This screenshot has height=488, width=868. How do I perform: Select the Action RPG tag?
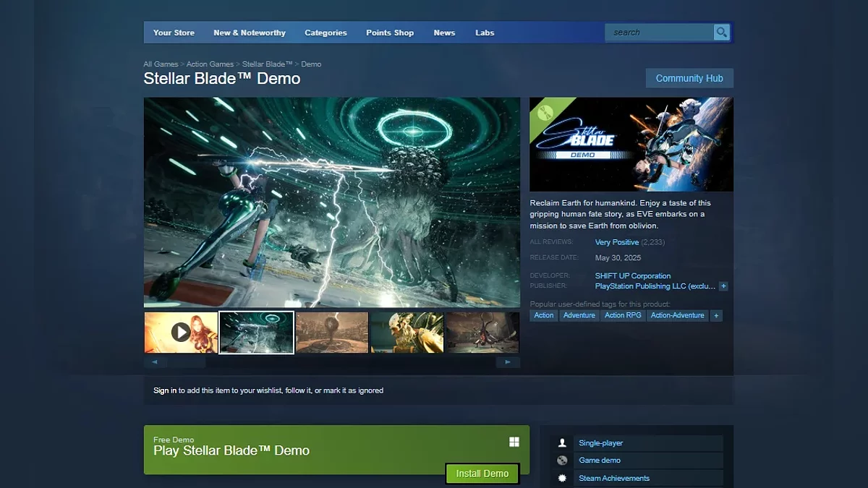pyautogui.click(x=623, y=316)
